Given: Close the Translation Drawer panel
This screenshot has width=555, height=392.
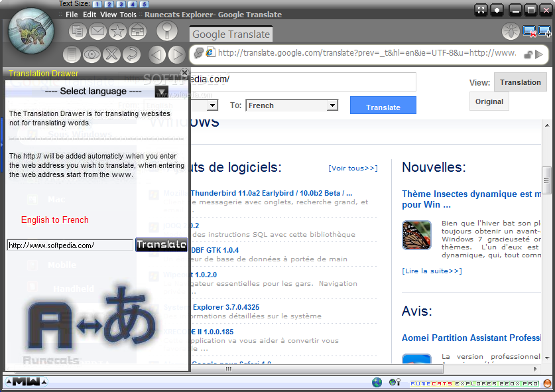Looking at the screenshot, I should pyautogui.click(x=184, y=72).
